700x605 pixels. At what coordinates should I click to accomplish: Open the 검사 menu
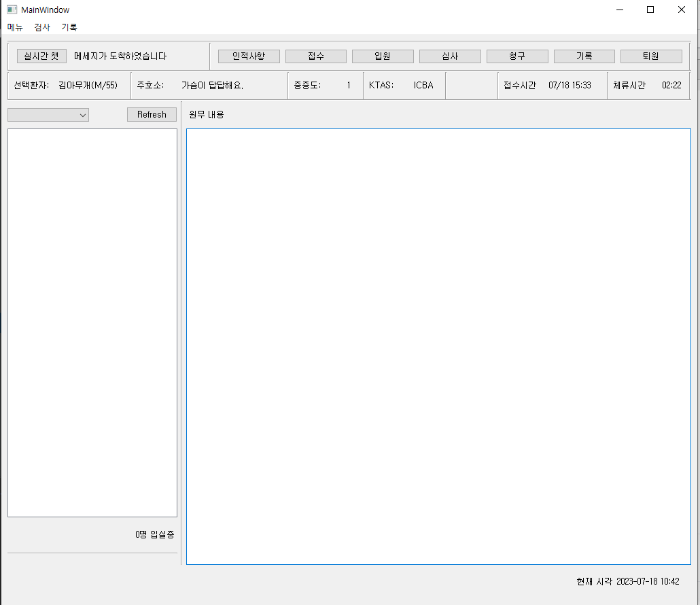[42, 27]
